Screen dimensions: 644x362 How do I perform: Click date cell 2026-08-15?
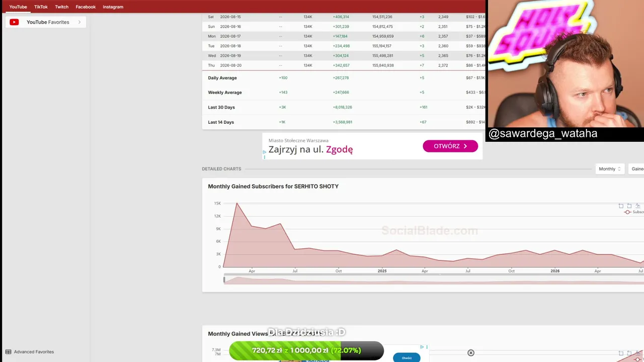point(230,17)
